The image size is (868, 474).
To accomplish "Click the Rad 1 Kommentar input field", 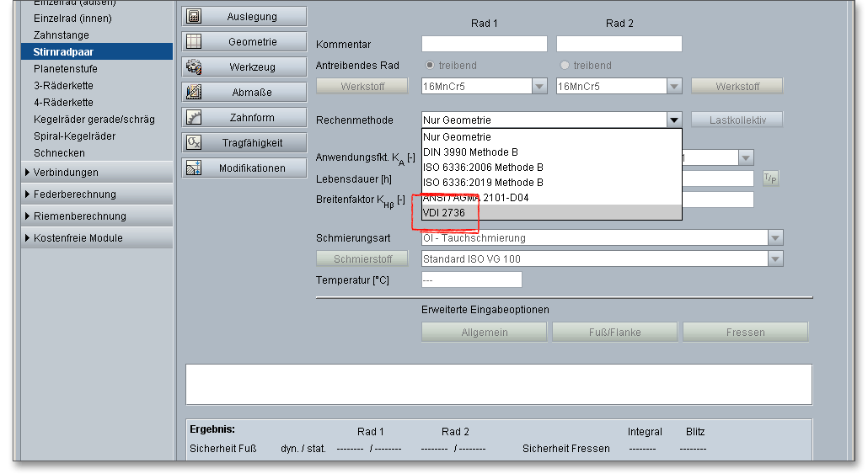I will click(484, 44).
